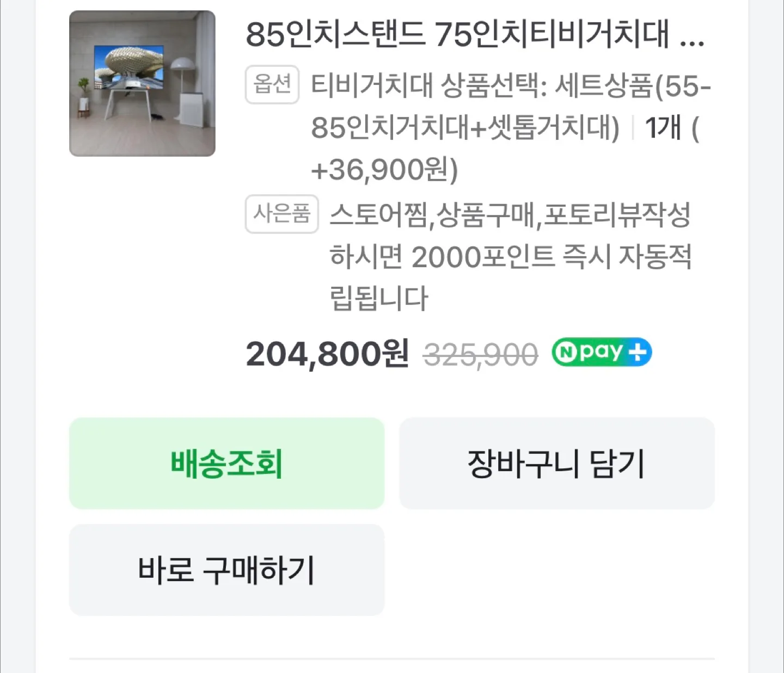Image resolution: width=784 pixels, height=673 pixels.
Task: Click the +36,900원 extra option cost
Action: (x=384, y=170)
